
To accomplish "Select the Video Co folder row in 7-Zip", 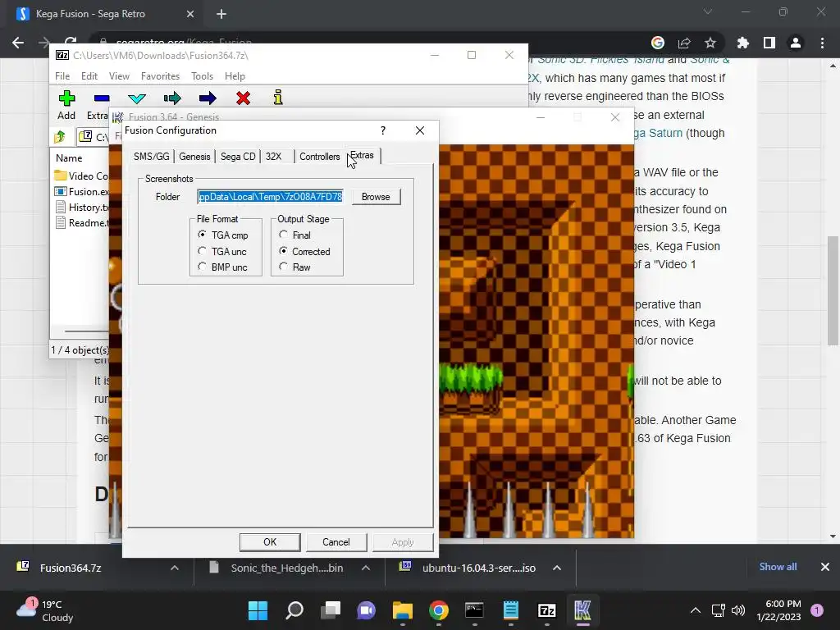I will click(81, 176).
